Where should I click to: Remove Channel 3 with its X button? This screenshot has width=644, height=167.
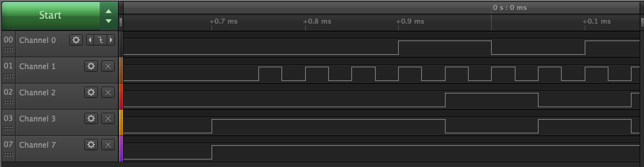[x=108, y=118]
